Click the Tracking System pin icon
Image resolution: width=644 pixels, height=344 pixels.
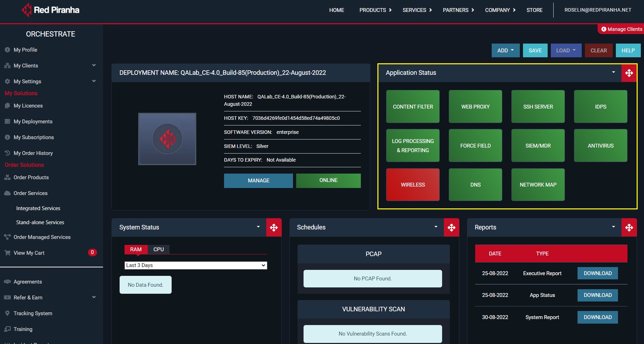pyautogui.click(x=7, y=313)
